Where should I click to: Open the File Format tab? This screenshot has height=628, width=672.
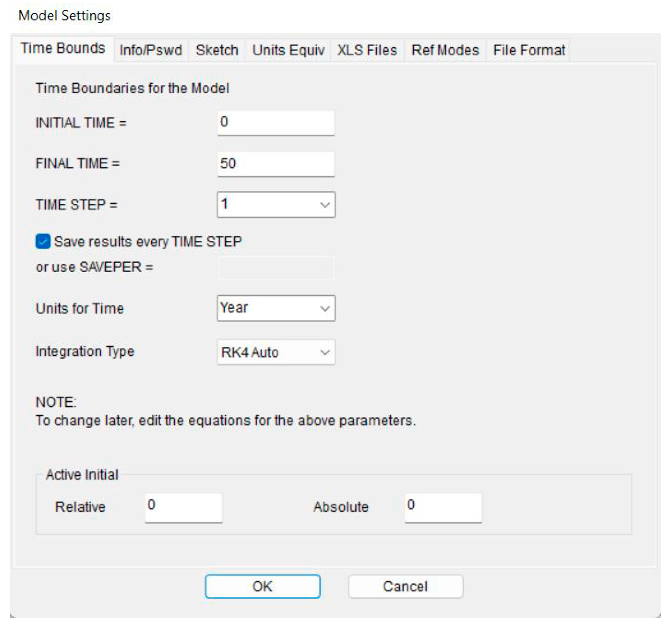coord(529,50)
